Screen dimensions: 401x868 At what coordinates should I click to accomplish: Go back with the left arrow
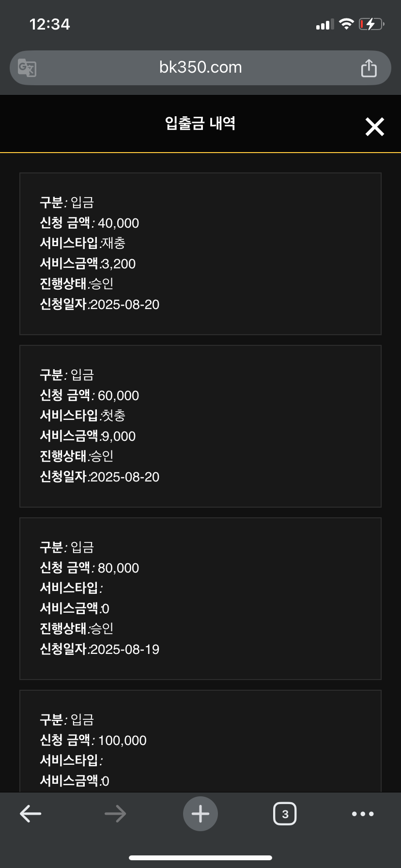[31, 814]
